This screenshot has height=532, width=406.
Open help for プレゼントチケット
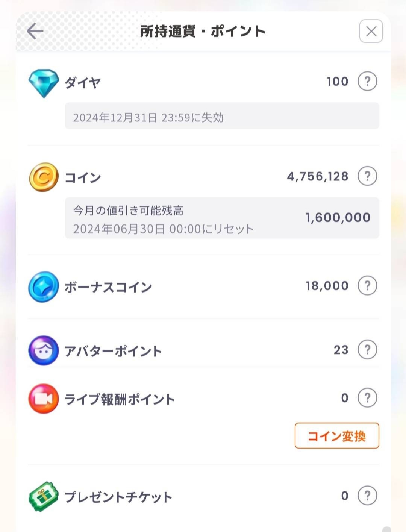(367, 495)
